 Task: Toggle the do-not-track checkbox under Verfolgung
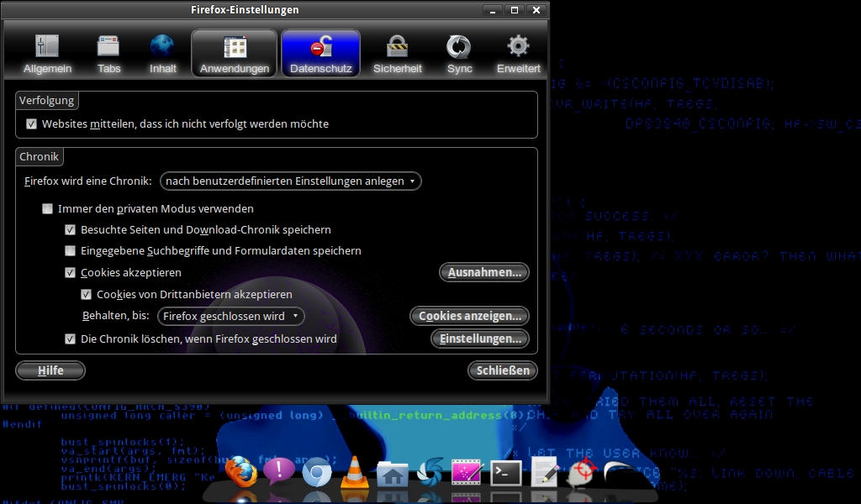31,124
